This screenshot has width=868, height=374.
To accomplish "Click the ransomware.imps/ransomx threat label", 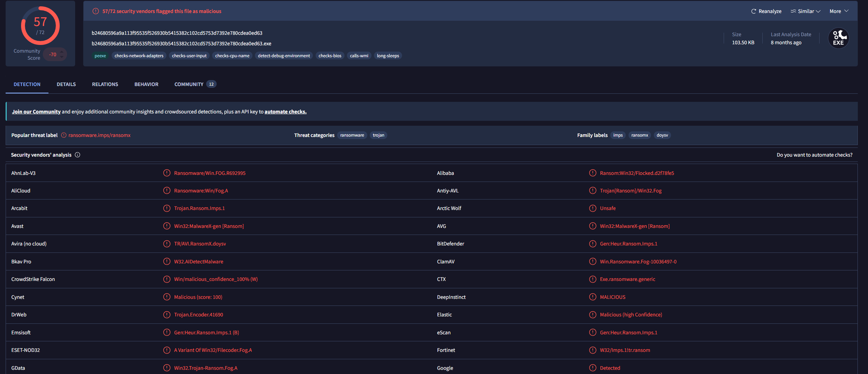I will 99,135.
